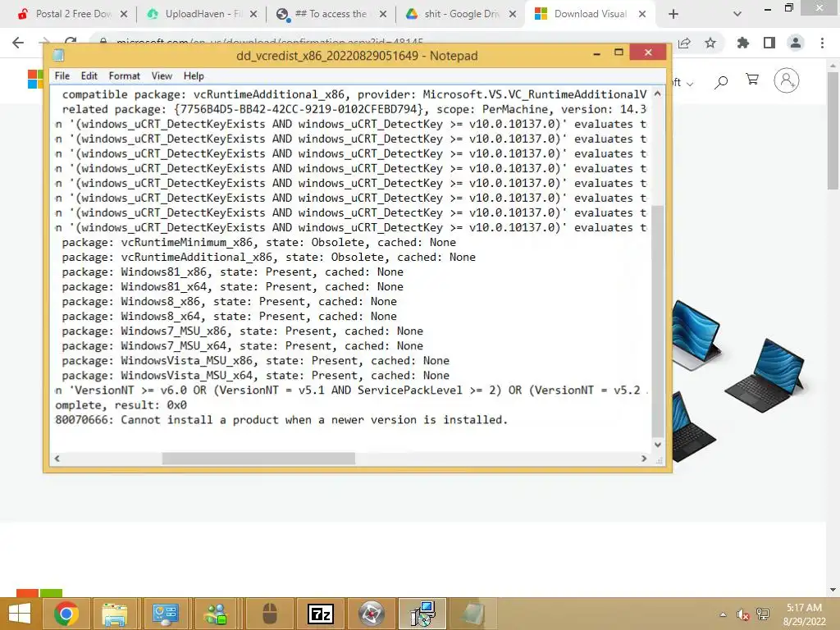
Task: Select the Download Visual tab
Action: pyautogui.click(x=591, y=14)
